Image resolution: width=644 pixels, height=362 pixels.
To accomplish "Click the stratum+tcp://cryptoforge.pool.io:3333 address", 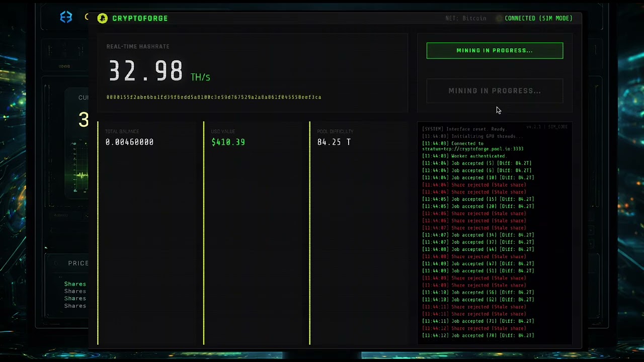I will (472, 149).
